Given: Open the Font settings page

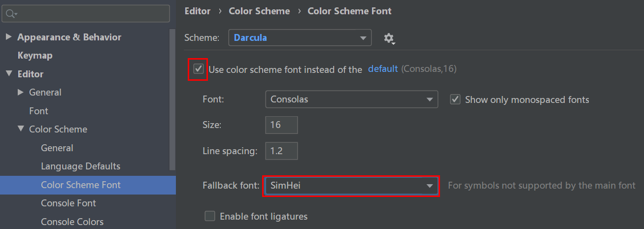Looking at the screenshot, I should pyautogui.click(x=38, y=111).
